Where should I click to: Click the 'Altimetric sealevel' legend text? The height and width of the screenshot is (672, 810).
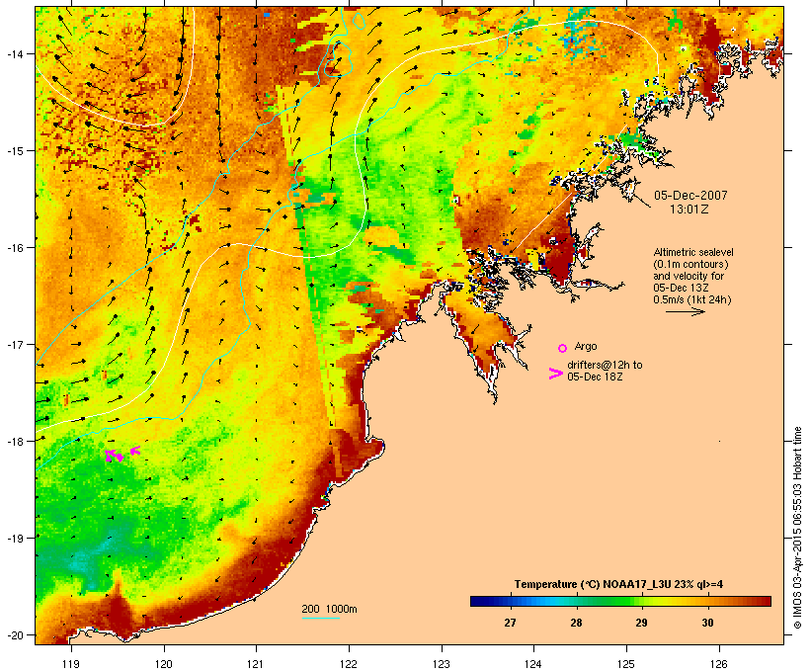[x=693, y=252]
